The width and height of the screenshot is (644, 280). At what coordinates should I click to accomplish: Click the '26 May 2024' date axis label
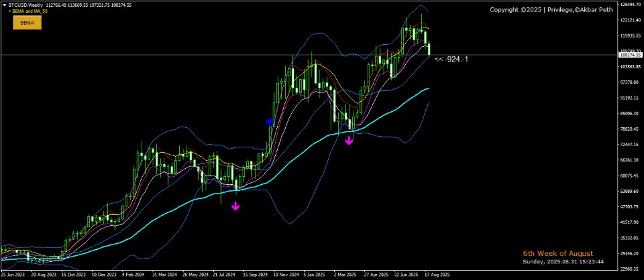click(195, 274)
